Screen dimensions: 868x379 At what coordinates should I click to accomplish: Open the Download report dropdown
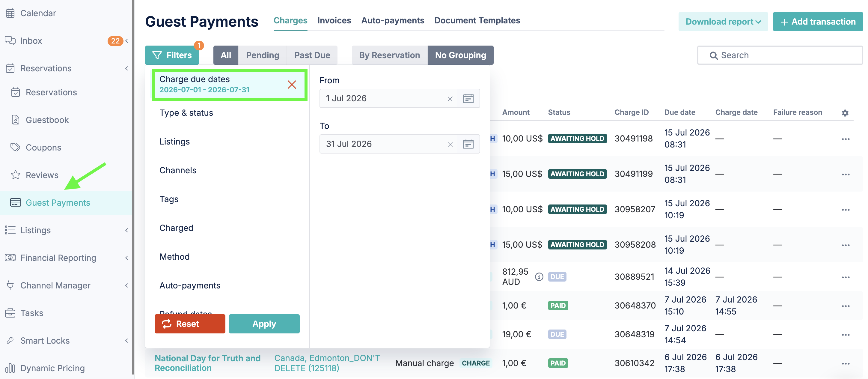pyautogui.click(x=723, y=22)
